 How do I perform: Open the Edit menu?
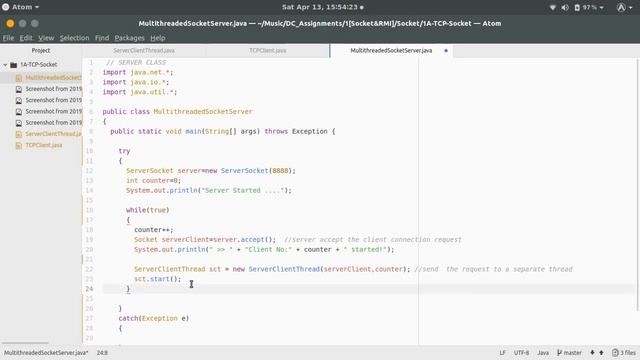pyautogui.click(x=26, y=38)
